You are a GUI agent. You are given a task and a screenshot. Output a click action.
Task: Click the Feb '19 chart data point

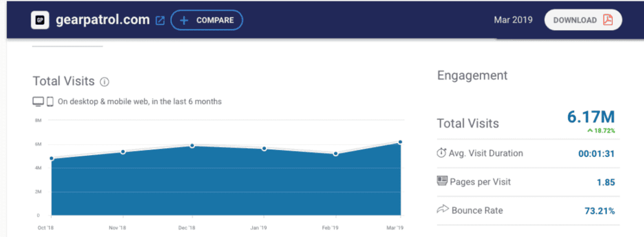coord(335,154)
